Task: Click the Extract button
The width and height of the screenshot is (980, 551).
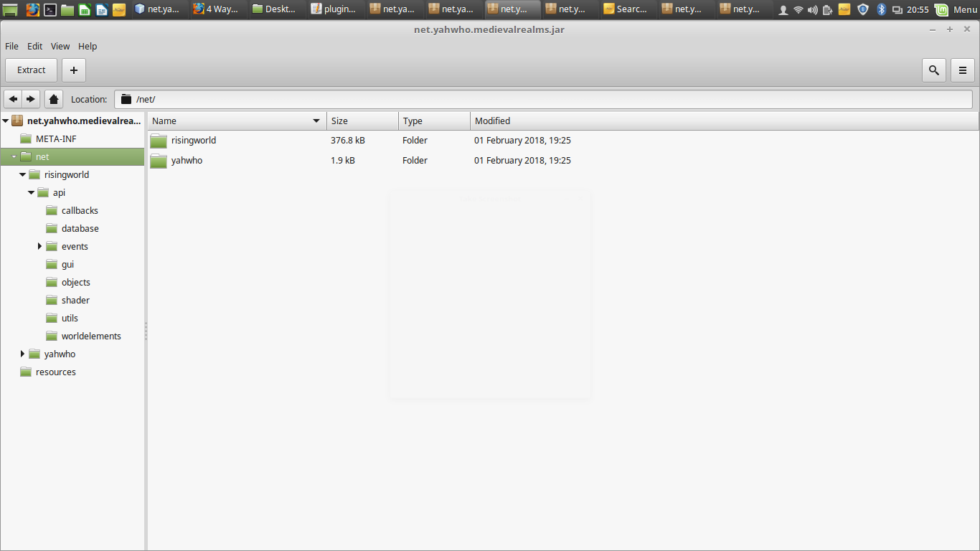Action: pyautogui.click(x=31, y=70)
